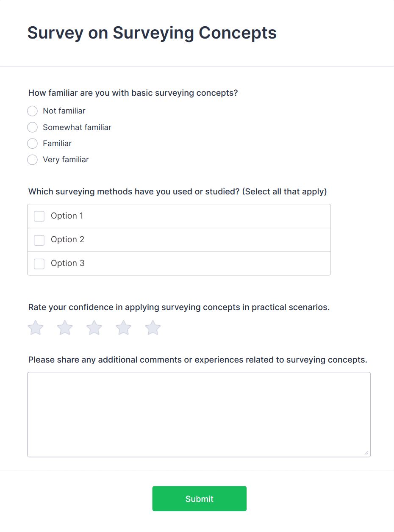Tick the Option 2 checkbox
The width and height of the screenshot is (394, 532).
click(x=39, y=240)
